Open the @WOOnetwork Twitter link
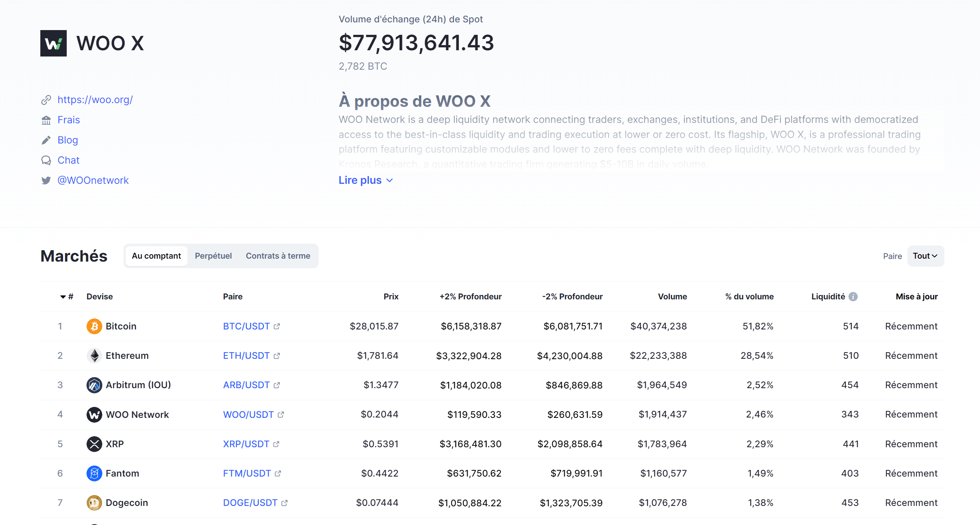The height and width of the screenshot is (525, 980). pyautogui.click(x=93, y=181)
